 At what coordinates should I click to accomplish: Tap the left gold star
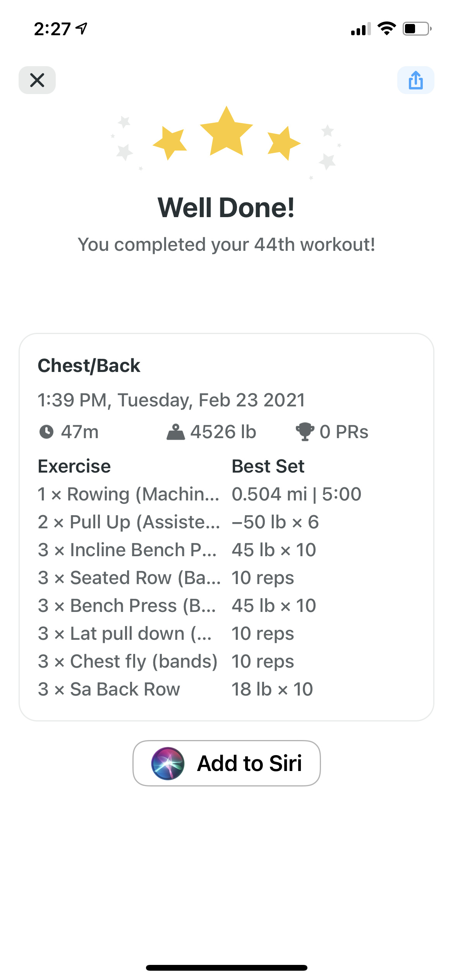pyautogui.click(x=170, y=142)
